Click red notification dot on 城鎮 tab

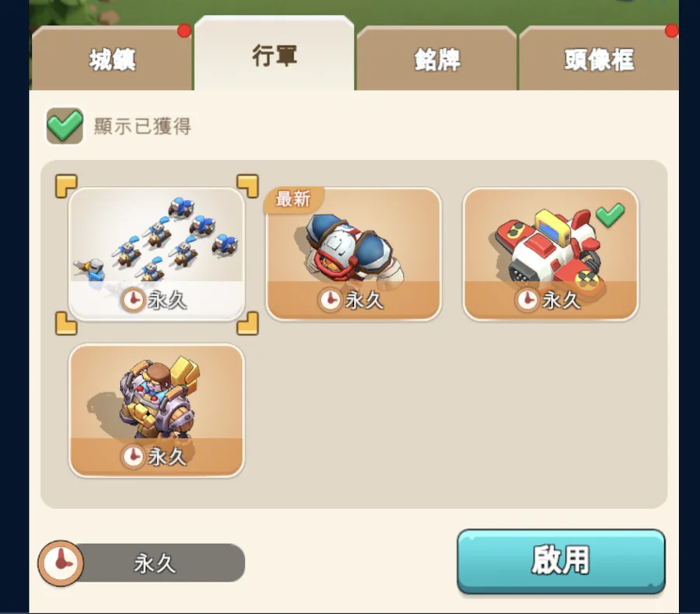coord(184,31)
